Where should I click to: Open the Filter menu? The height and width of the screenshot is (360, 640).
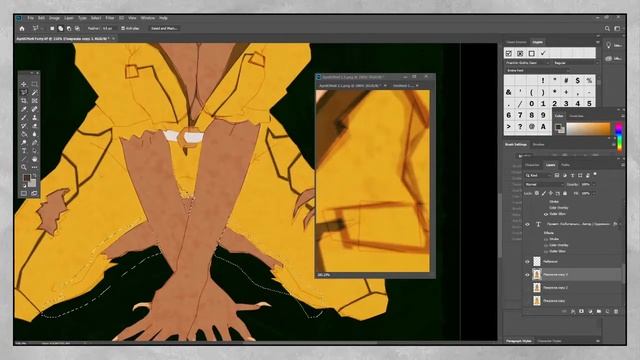click(110, 18)
